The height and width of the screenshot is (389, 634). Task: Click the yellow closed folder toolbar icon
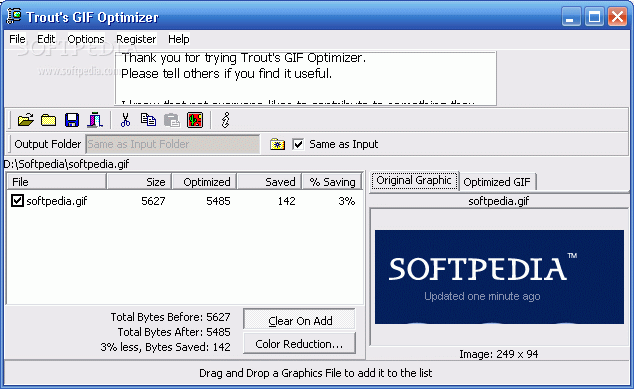click(x=49, y=120)
